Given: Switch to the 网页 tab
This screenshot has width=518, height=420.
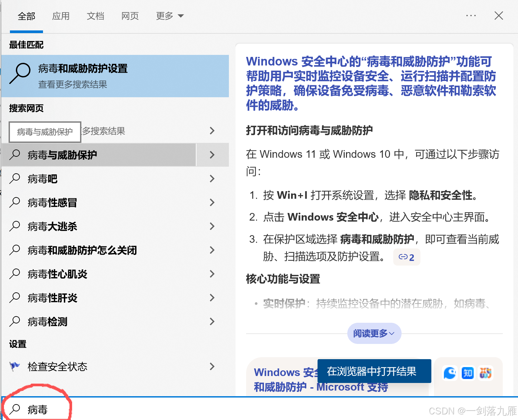Looking at the screenshot, I should 130,16.
